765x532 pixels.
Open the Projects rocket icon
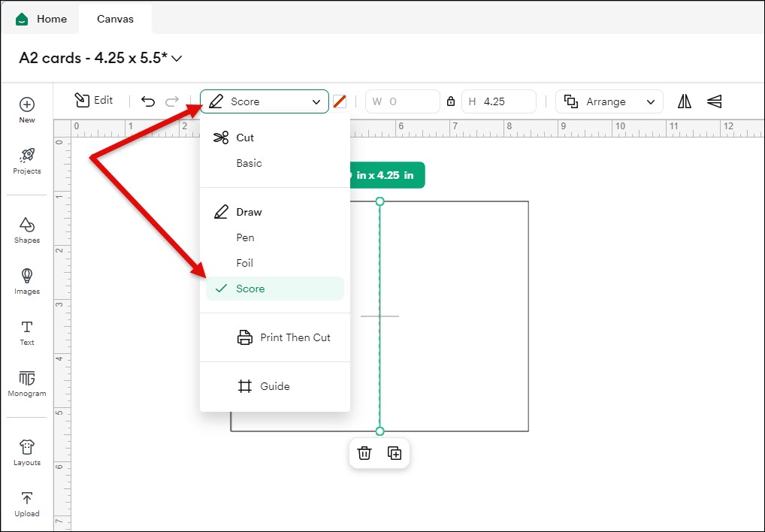point(27,156)
